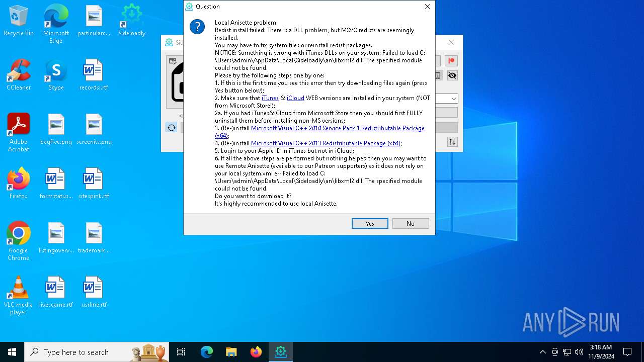This screenshot has width=644, height=362.
Task: Select CCleaner desktop shortcut
Action: click(x=19, y=75)
